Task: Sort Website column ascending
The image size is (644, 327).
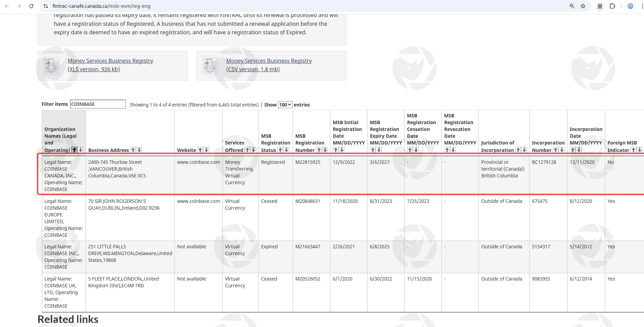Action: [200, 150]
